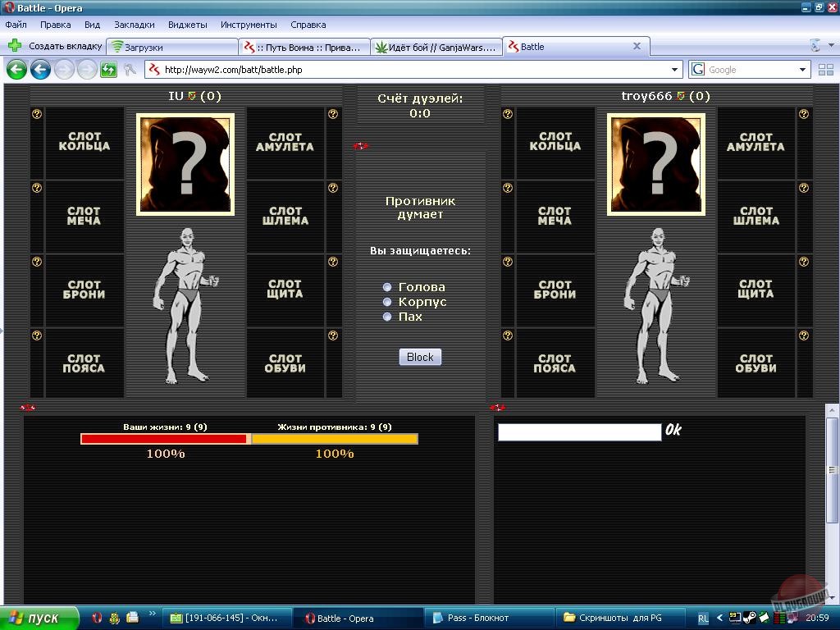Open the address bar URL dropdown
840x630 pixels.
(x=675, y=70)
